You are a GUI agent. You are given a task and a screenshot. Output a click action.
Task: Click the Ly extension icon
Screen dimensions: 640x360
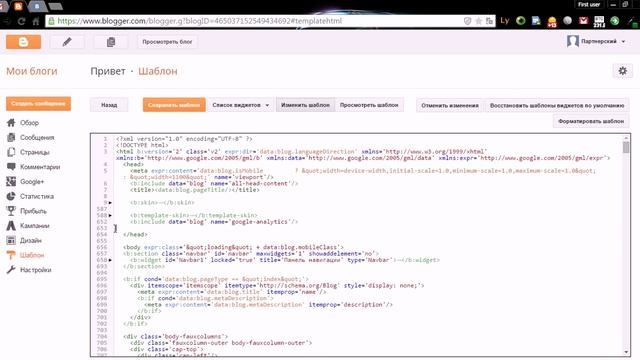(x=505, y=20)
